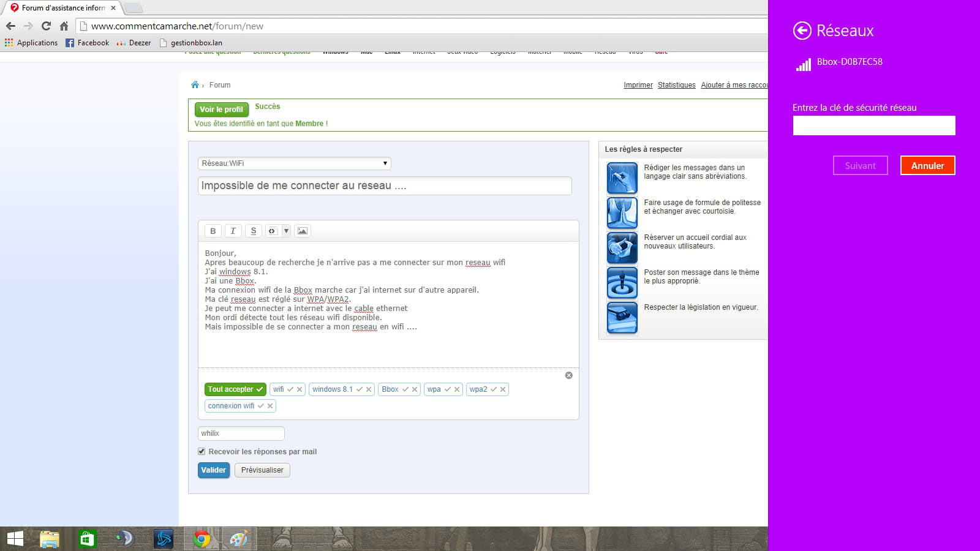The image size is (980, 551).
Task: Accept the 'windows 8.1' tag checkmark
Action: (360, 389)
